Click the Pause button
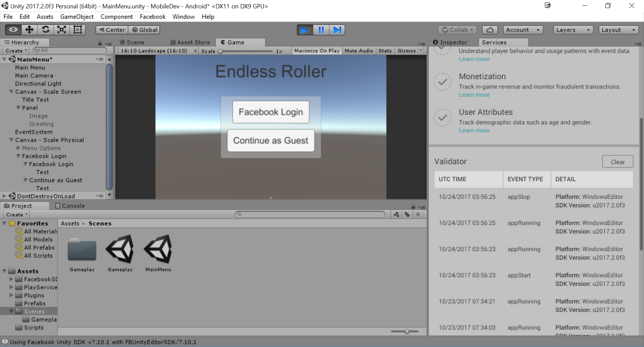Viewport: 644px width, 347px height. pos(321,30)
